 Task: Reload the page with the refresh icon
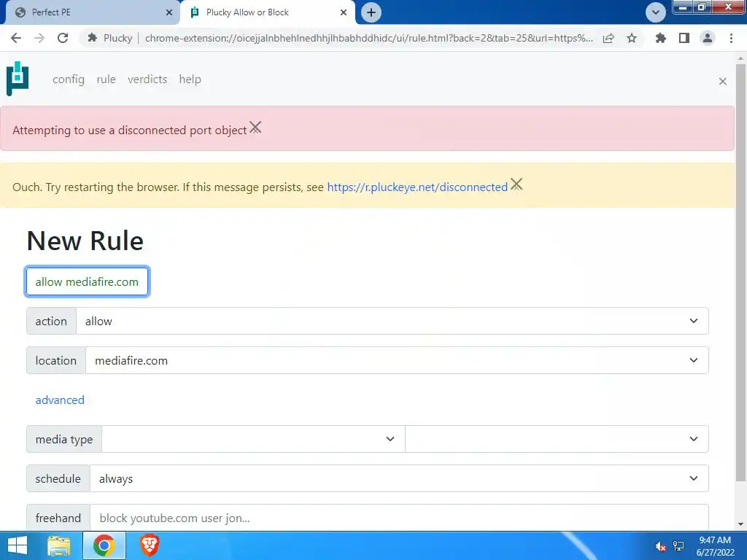(63, 38)
